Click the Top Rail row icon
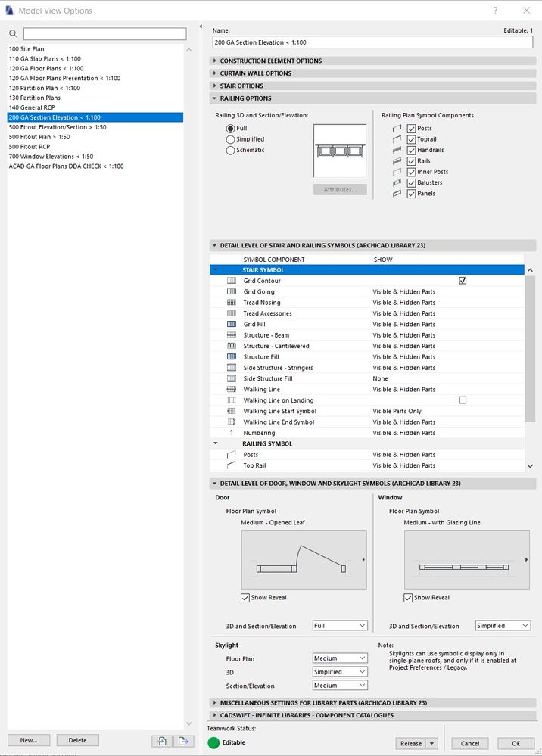 tap(232, 465)
